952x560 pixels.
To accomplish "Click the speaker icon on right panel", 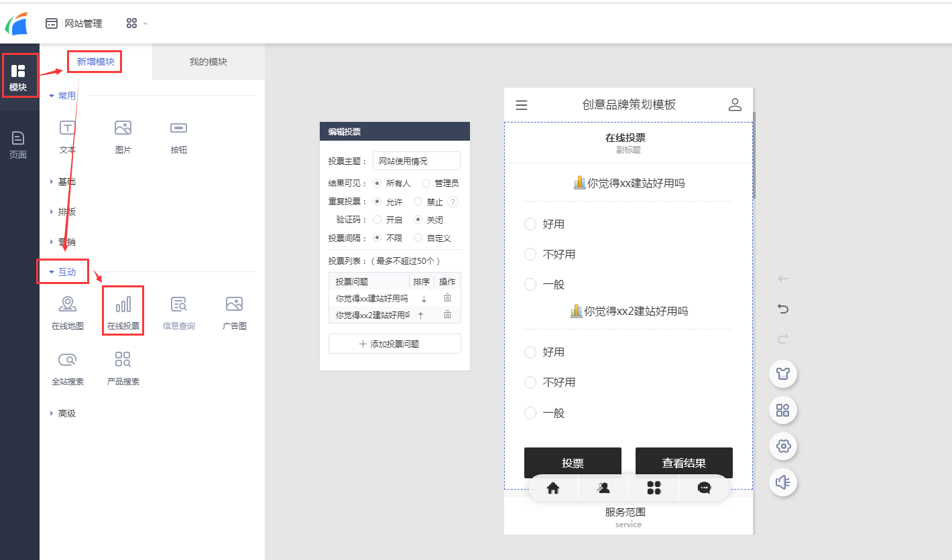I will [782, 482].
